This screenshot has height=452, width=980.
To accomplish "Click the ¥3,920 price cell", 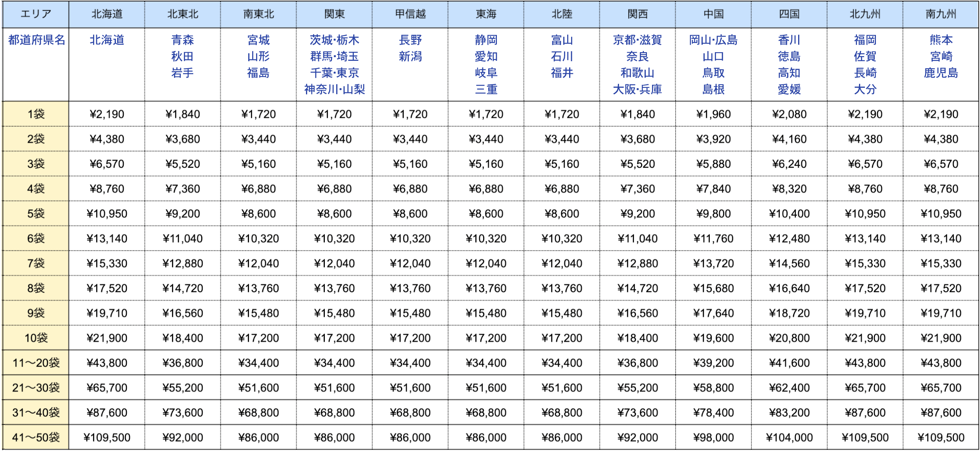I will [x=713, y=139].
